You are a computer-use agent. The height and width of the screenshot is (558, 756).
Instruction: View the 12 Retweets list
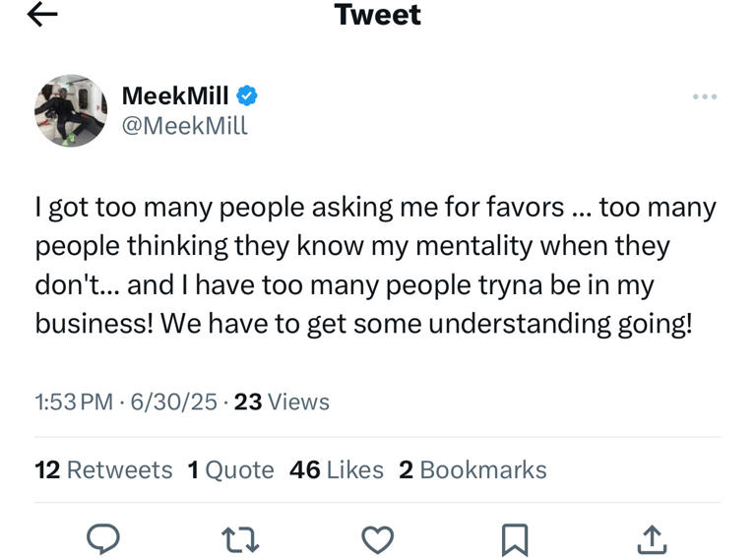(x=103, y=470)
